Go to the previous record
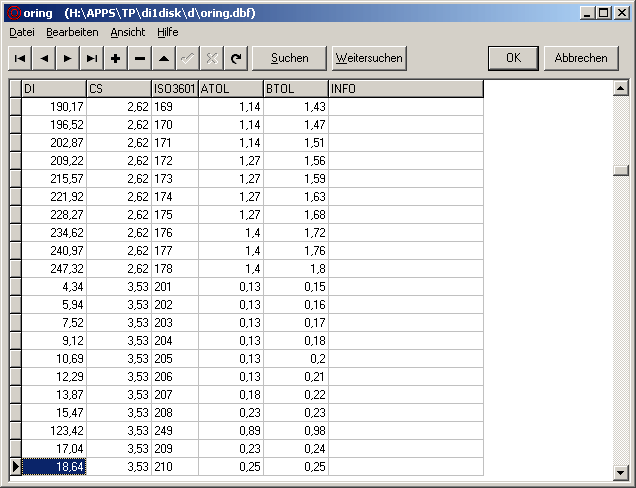Screen dimensions: 636x488 coord(44,58)
